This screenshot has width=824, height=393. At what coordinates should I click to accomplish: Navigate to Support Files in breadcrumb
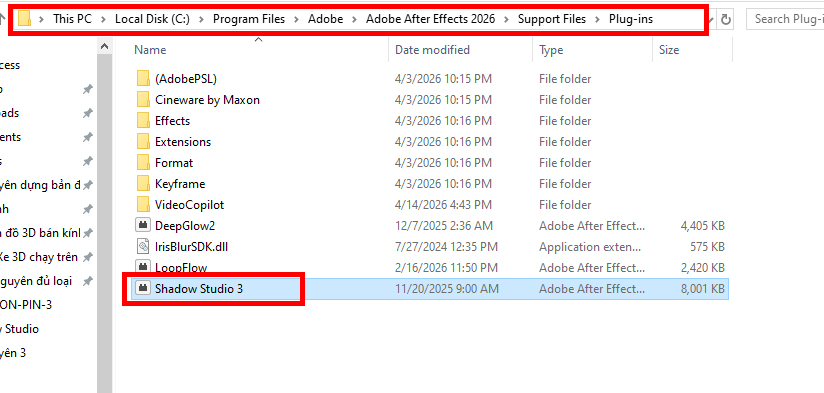click(x=552, y=19)
